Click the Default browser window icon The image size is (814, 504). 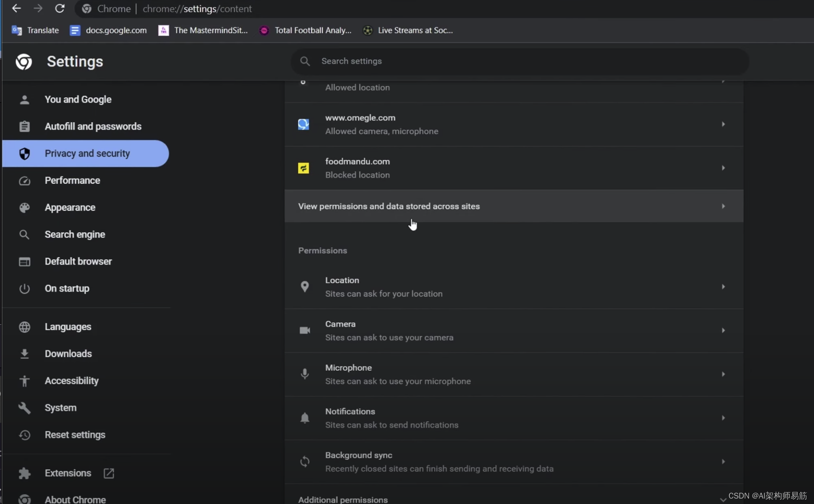(x=24, y=262)
